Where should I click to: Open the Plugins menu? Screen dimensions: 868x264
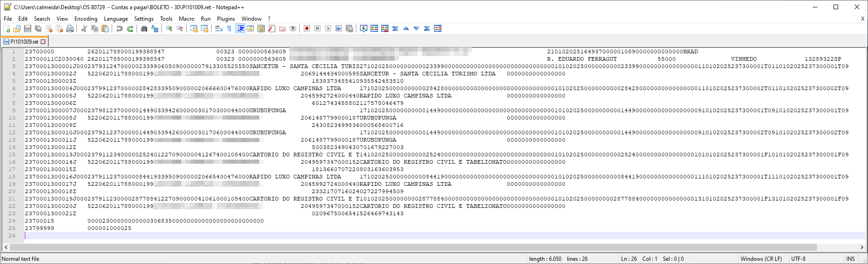[x=225, y=19]
